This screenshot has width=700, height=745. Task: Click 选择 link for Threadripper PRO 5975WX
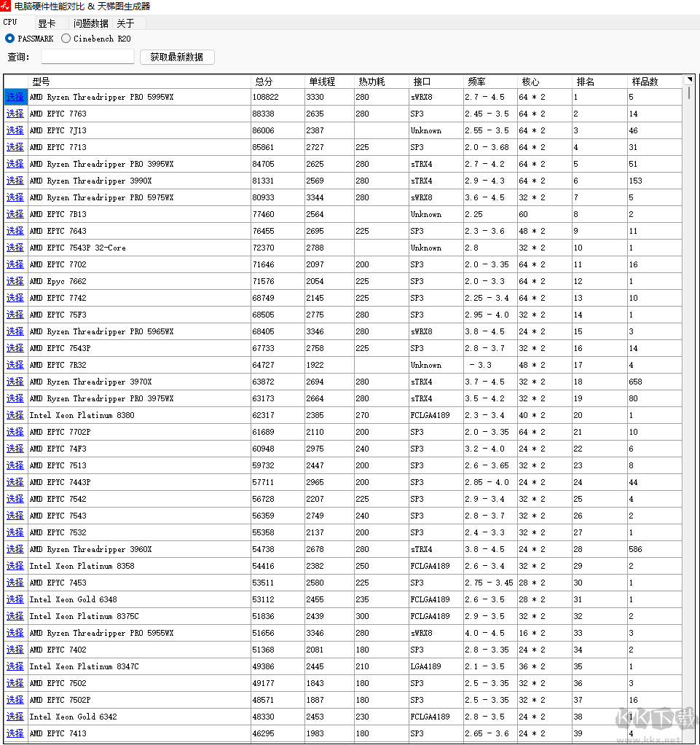coord(15,197)
